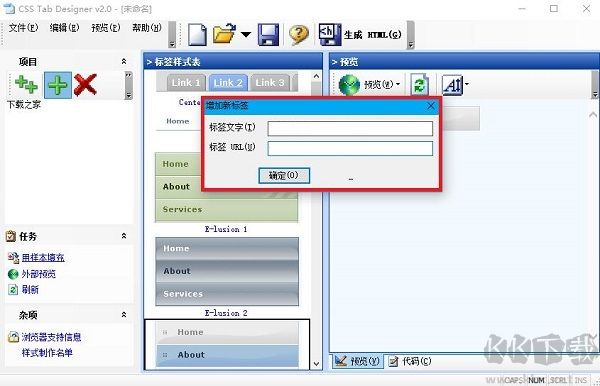Click the E-lusion 2 label text
Image resolution: width=600 pixels, height=386 pixels.
tap(226, 313)
